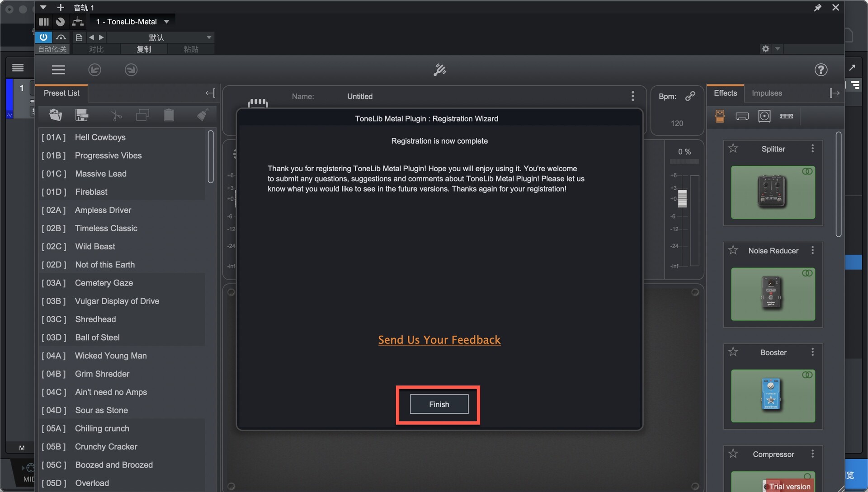The height and width of the screenshot is (492, 868).
Task: Click Finish in the Registration Wizard
Action: (x=439, y=404)
